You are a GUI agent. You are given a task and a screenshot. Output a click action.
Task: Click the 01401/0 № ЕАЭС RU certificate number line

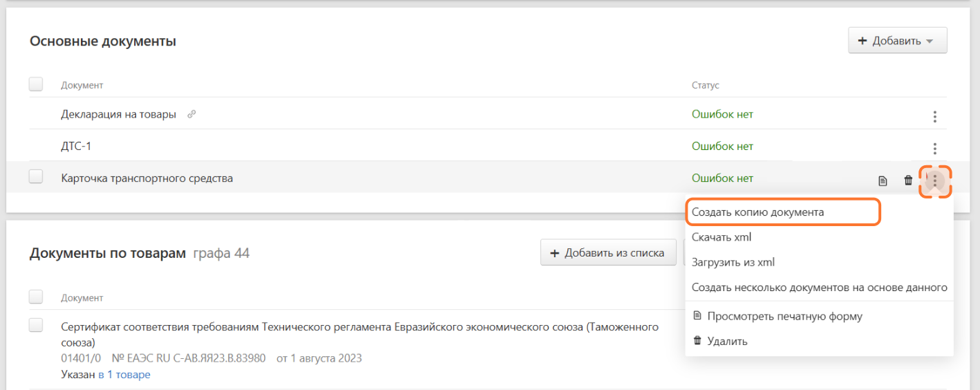point(211,358)
